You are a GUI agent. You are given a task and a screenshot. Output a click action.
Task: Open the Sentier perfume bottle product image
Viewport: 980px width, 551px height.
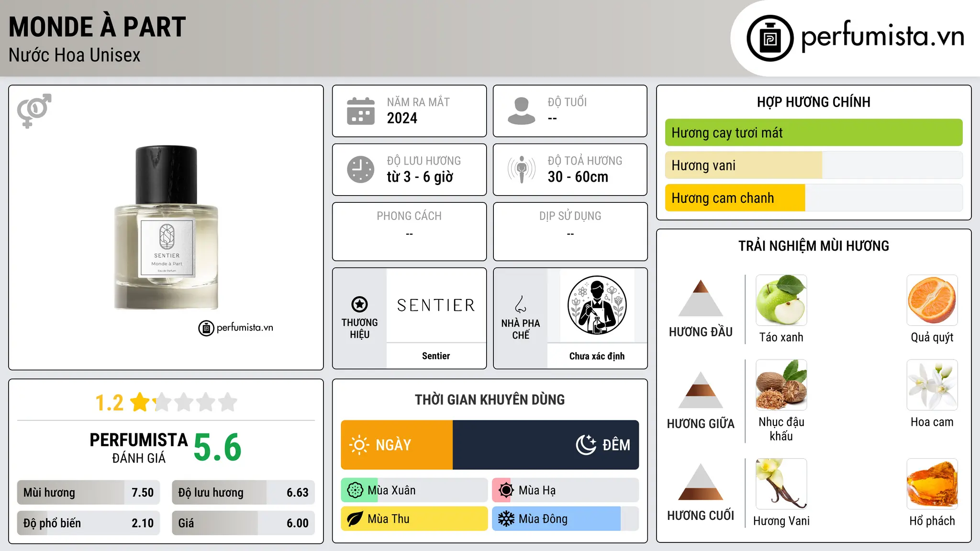pyautogui.click(x=166, y=228)
